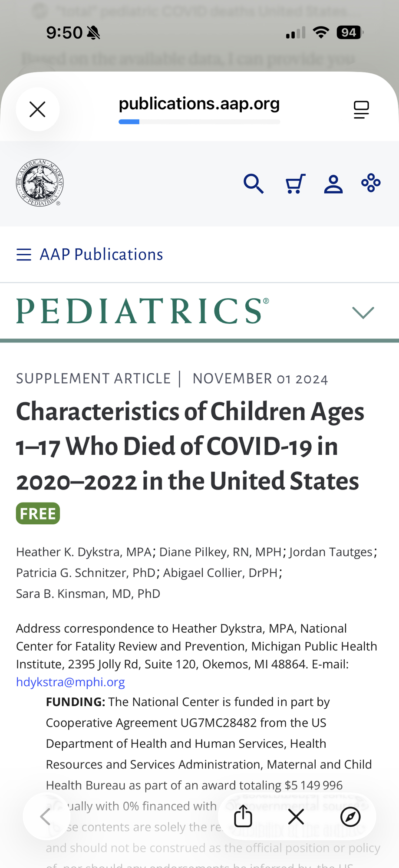Tap the American Academy of Pediatrics logo

click(x=40, y=183)
